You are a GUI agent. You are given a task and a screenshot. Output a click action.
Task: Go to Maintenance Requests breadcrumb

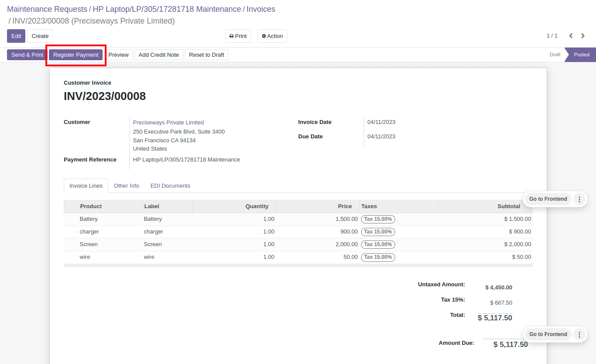pos(47,9)
